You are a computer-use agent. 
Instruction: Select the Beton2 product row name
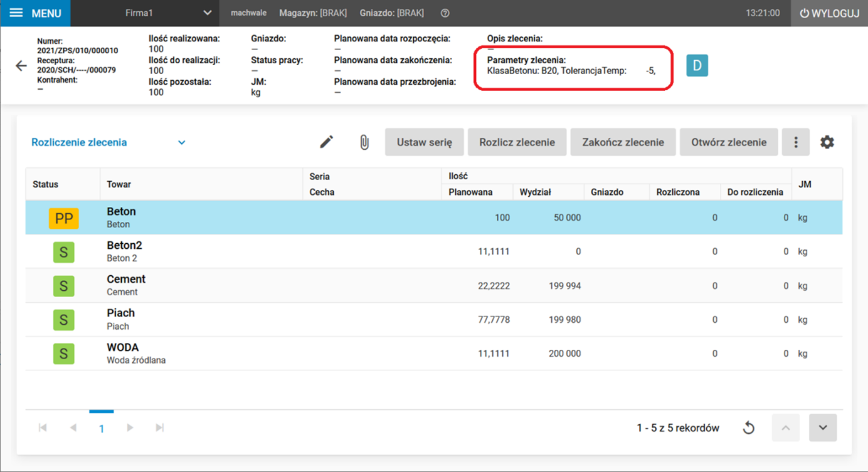(x=124, y=246)
